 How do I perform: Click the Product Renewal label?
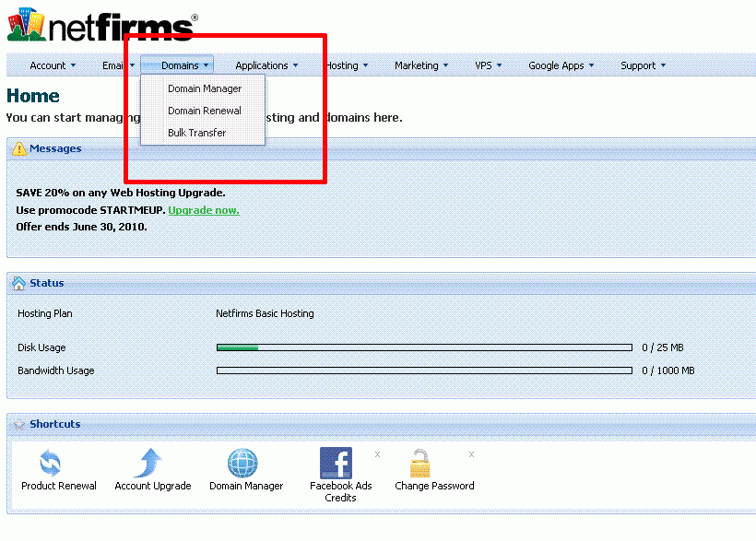click(59, 486)
